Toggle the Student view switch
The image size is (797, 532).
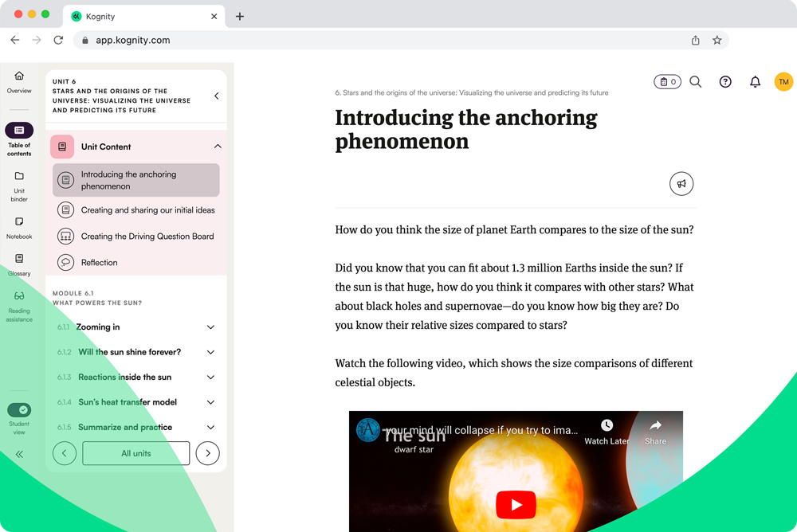[19, 409]
